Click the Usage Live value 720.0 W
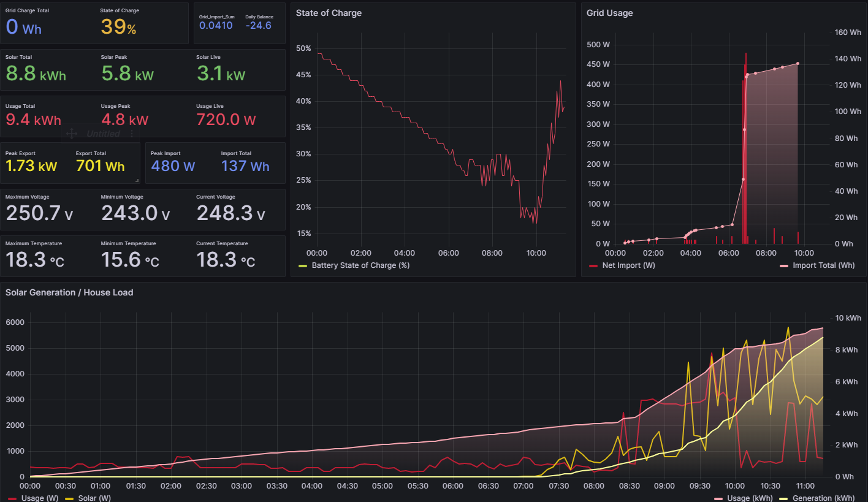Screen dimensions: 868x502 tap(226, 120)
